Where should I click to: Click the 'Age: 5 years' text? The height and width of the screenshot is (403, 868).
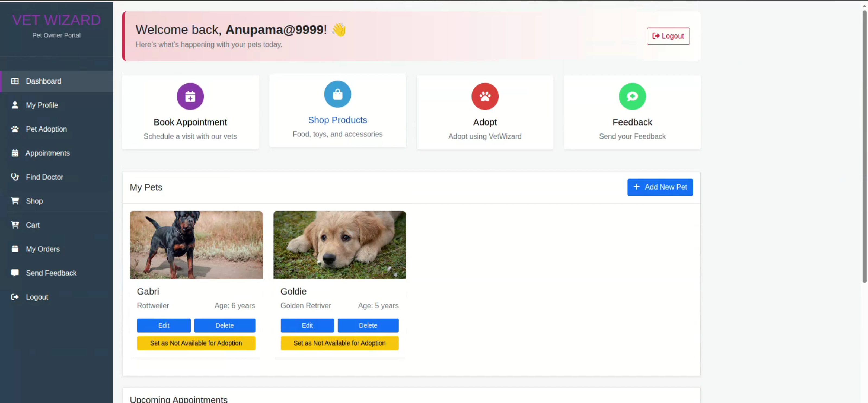click(x=378, y=305)
